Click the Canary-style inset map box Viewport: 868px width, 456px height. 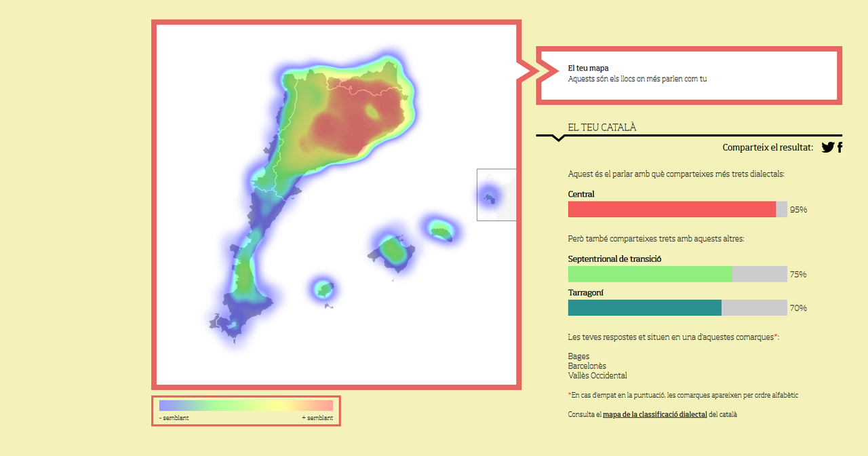coord(496,195)
